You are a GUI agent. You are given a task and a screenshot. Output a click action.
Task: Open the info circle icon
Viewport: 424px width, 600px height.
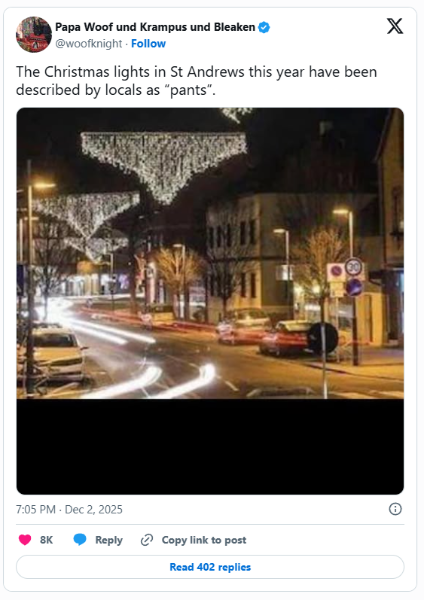tap(395, 509)
